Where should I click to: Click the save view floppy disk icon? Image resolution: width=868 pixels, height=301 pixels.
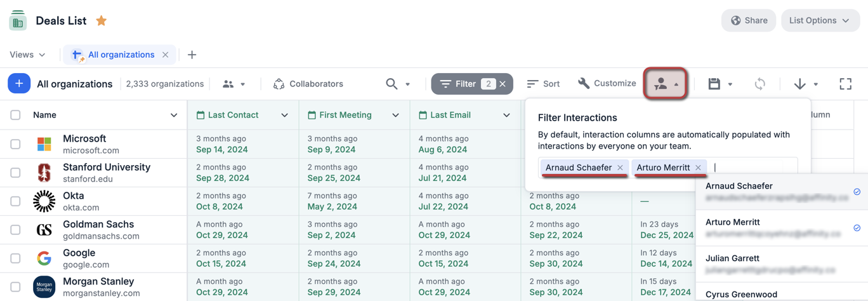[x=714, y=84]
